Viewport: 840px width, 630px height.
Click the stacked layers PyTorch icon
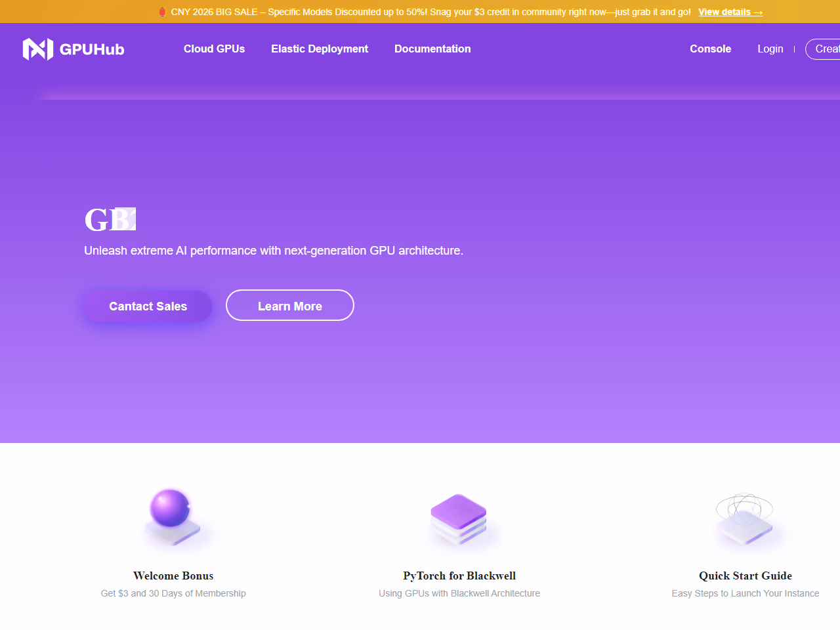[x=459, y=518]
